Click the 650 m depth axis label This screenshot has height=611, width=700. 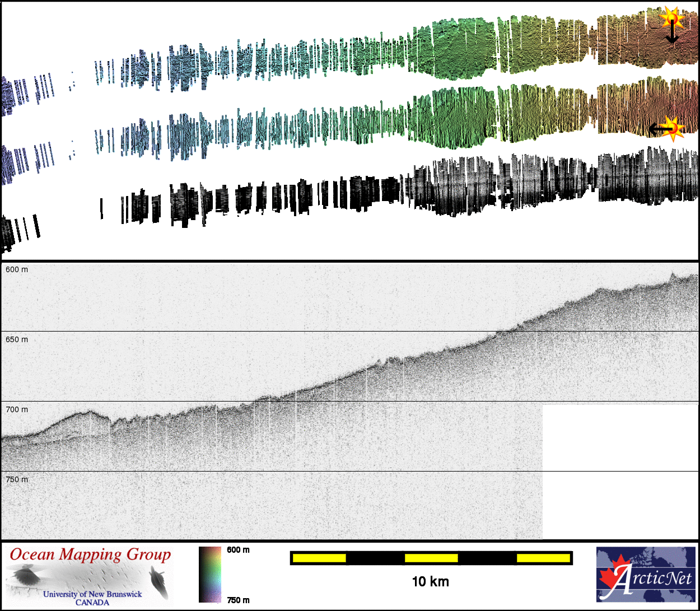coord(17,339)
